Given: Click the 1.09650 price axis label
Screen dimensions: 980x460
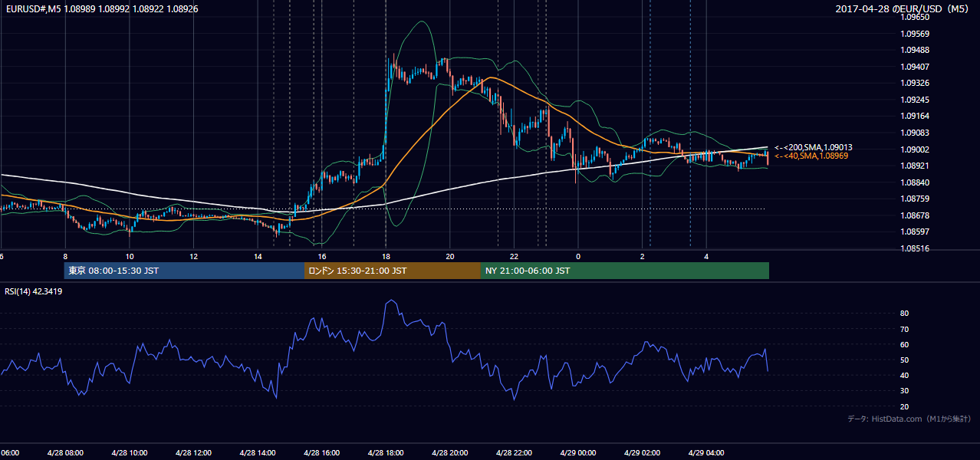Looking at the screenshot, I should click(x=916, y=17).
